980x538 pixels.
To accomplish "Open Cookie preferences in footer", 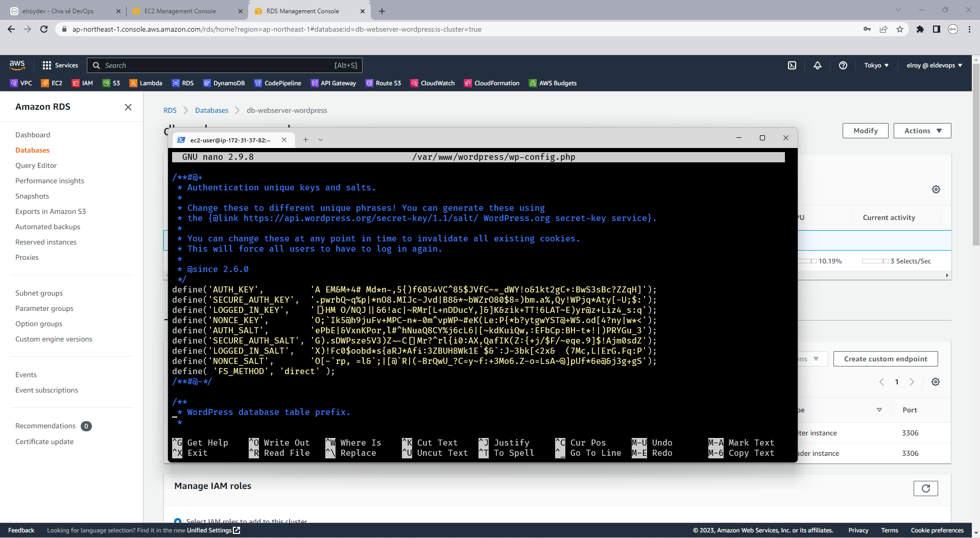I will [x=937, y=530].
